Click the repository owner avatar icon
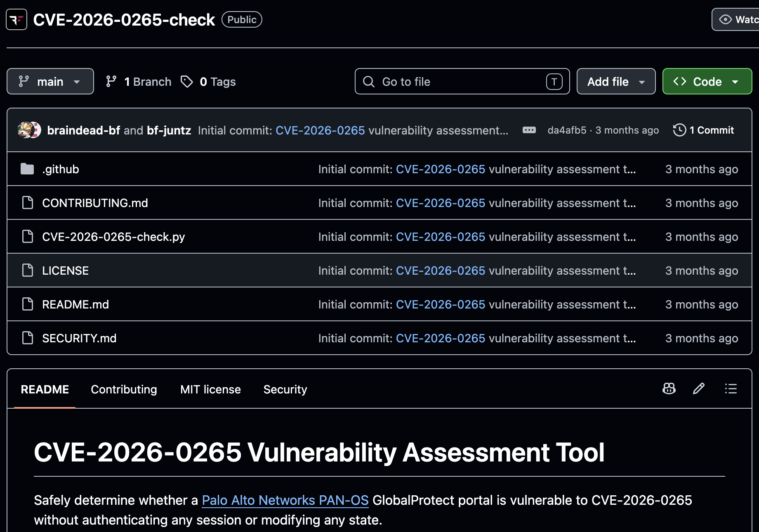Image resolution: width=759 pixels, height=532 pixels. [16, 19]
